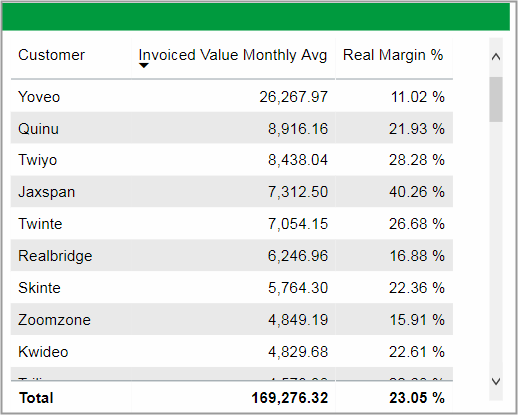Sort by Real Margin % header
The image size is (518, 415).
[x=393, y=55]
